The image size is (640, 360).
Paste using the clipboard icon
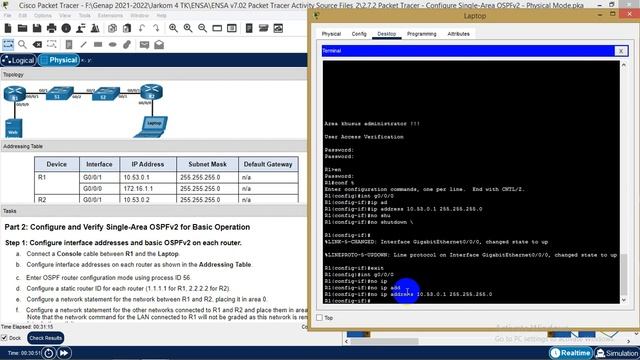coord(127,28)
